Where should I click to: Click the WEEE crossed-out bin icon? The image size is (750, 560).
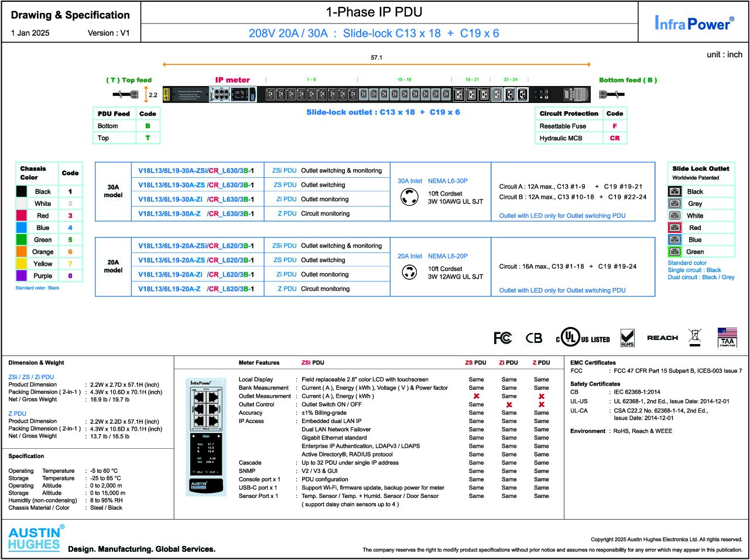(694, 336)
